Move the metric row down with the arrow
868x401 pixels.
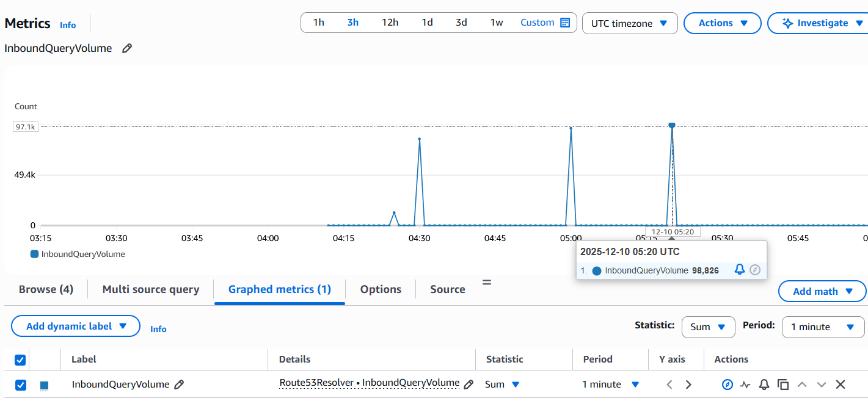(x=822, y=385)
